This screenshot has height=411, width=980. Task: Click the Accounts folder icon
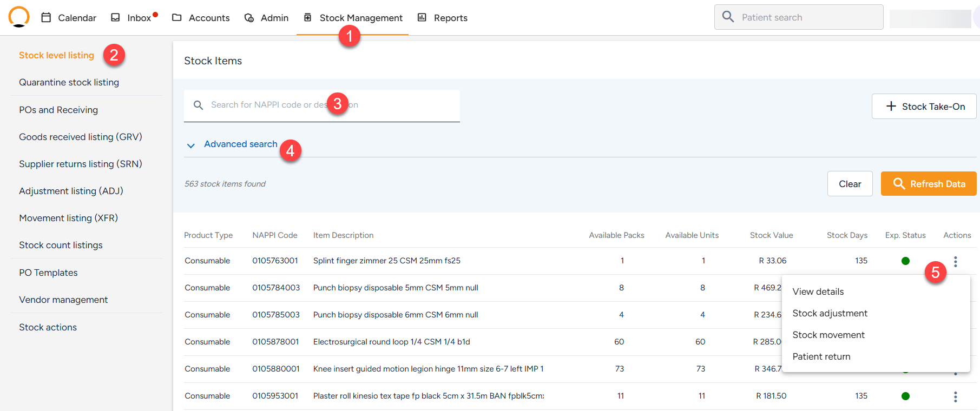click(177, 18)
